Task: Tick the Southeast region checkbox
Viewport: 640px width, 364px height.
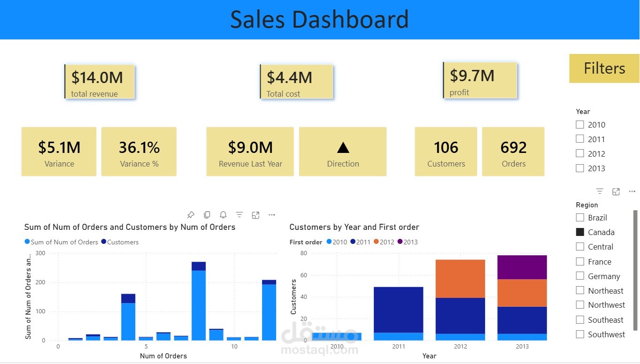Action: point(580,320)
